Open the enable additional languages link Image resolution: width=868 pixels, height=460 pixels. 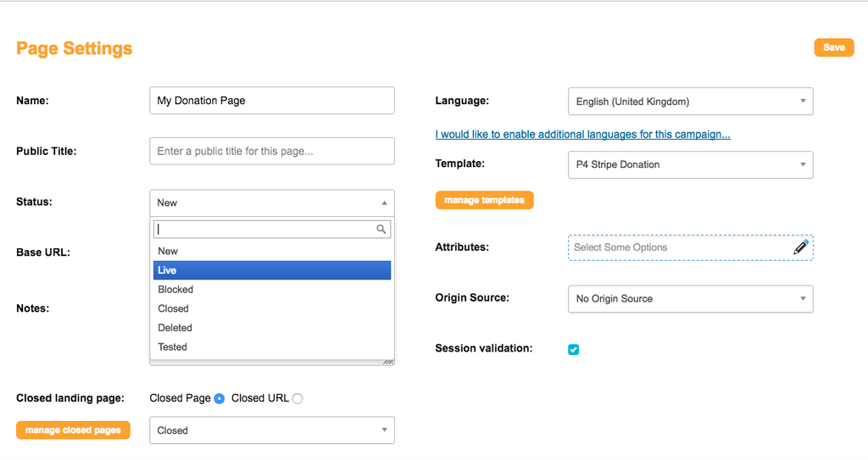point(582,135)
